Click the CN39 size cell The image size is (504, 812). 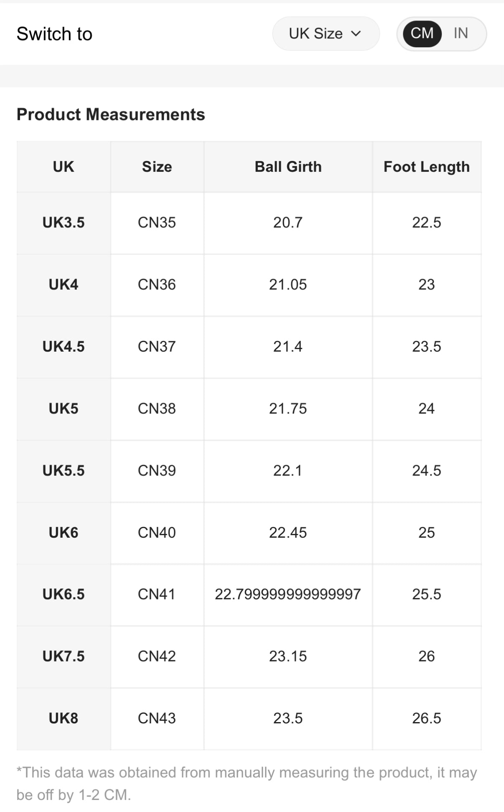coord(157,471)
